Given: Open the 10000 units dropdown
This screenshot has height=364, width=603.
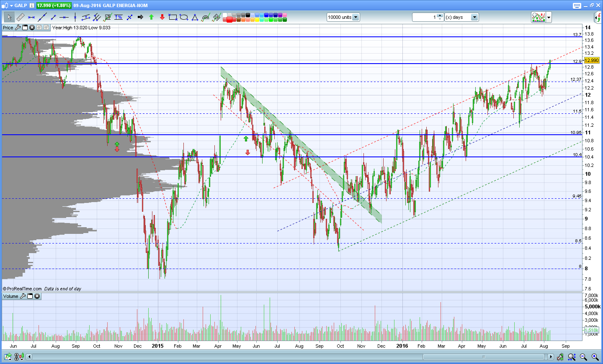Looking at the screenshot, I should (356, 17).
